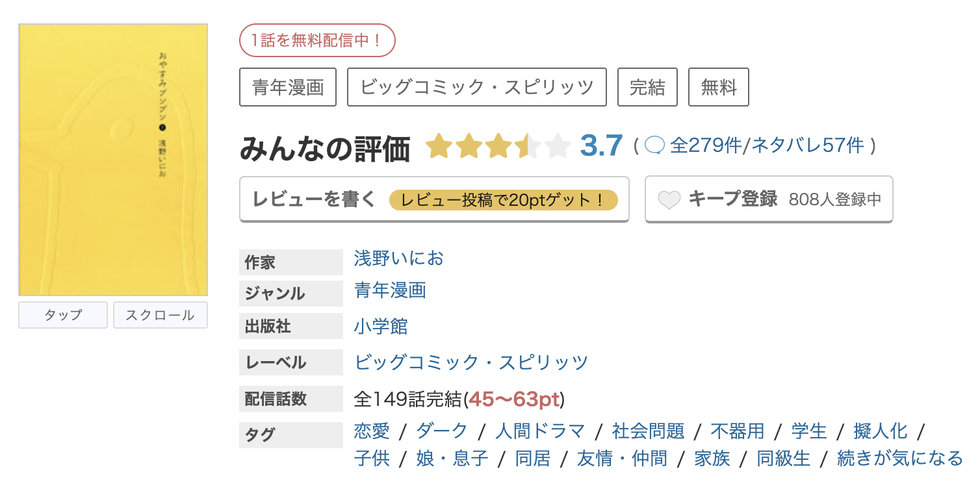Click the 完結 category badge

pos(647,86)
